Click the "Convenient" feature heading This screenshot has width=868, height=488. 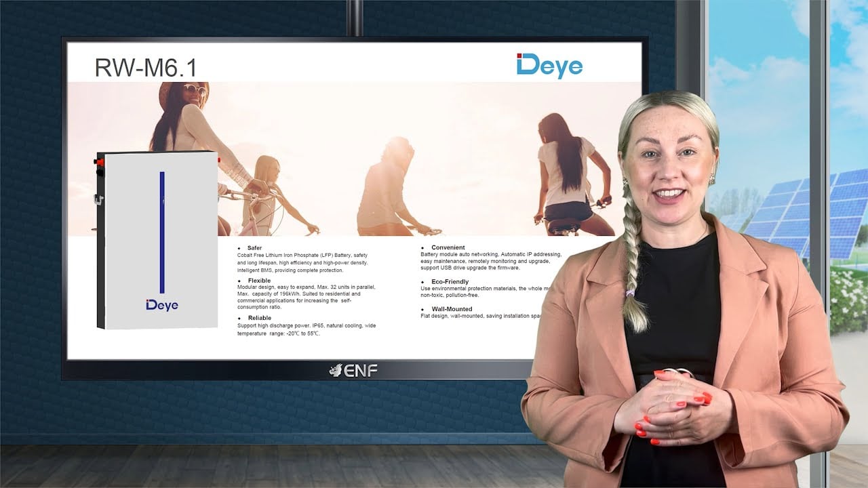click(447, 248)
